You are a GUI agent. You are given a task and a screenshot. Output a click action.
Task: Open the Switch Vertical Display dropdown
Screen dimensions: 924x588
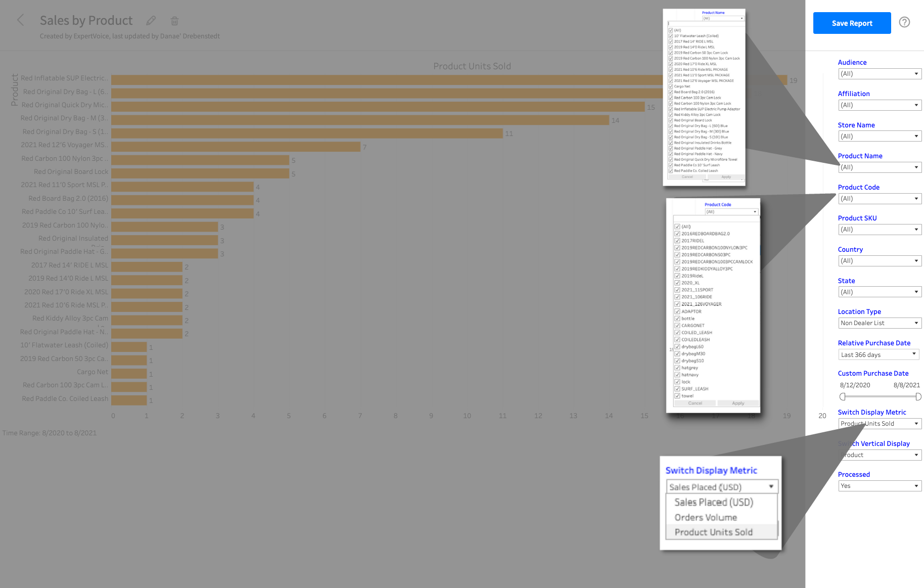point(880,455)
